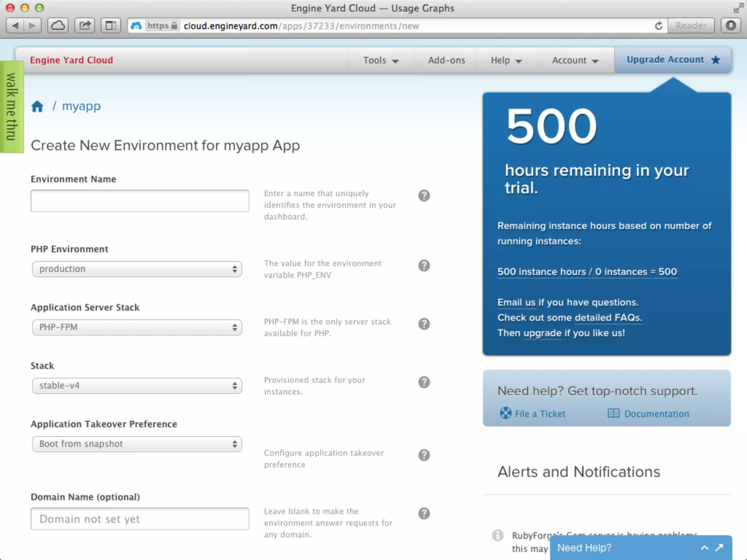This screenshot has width=747, height=560.
Task: Open the walk me thru side tab
Action: (x=12, y=107)
